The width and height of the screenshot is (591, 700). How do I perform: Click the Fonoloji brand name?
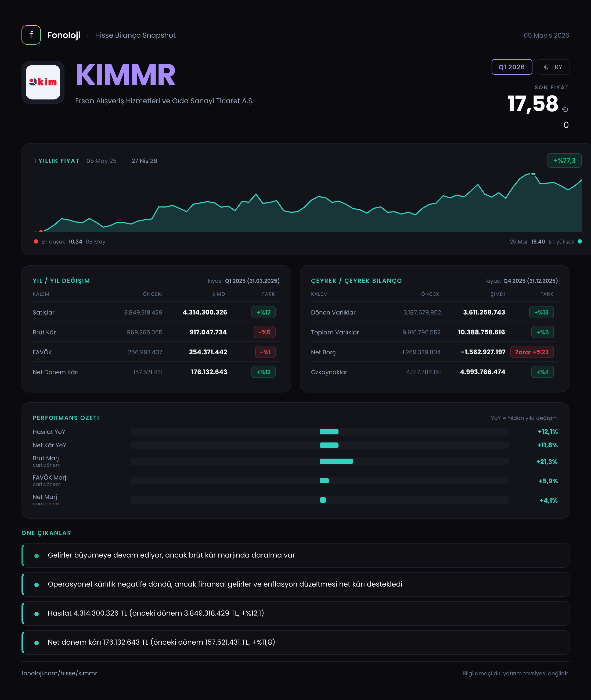(x=64, y=35)
